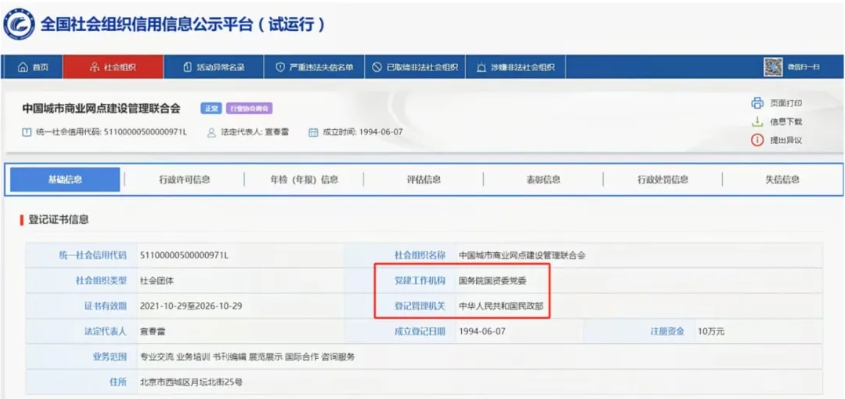The height and width of the screenshot is (399, 845).
Task: Click the 信息下载 link
Action: pos(786,122)
